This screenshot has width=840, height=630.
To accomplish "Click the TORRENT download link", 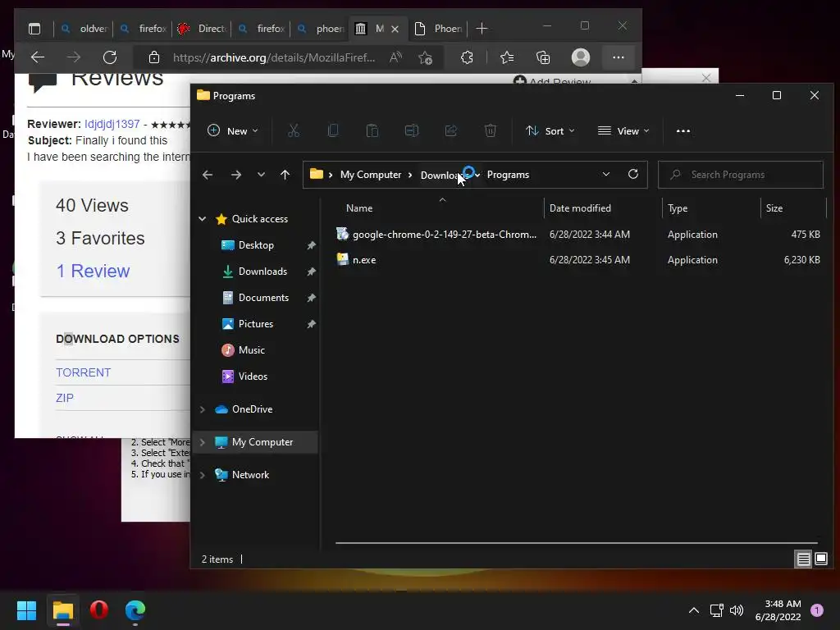I will coord(83,372).
